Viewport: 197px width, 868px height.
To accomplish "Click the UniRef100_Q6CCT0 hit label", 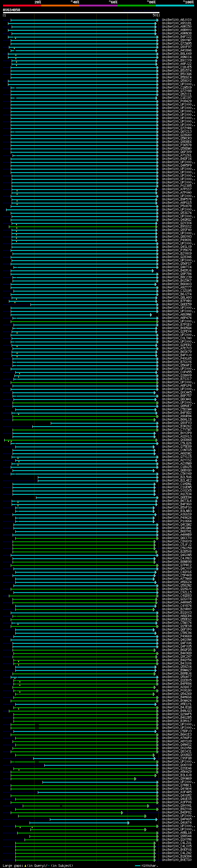I will click(177, 539).
